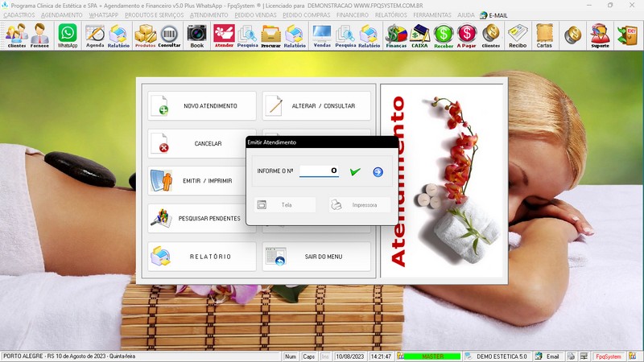Click the Tela output button
This screenshot has height=362, width=644.
285,205
